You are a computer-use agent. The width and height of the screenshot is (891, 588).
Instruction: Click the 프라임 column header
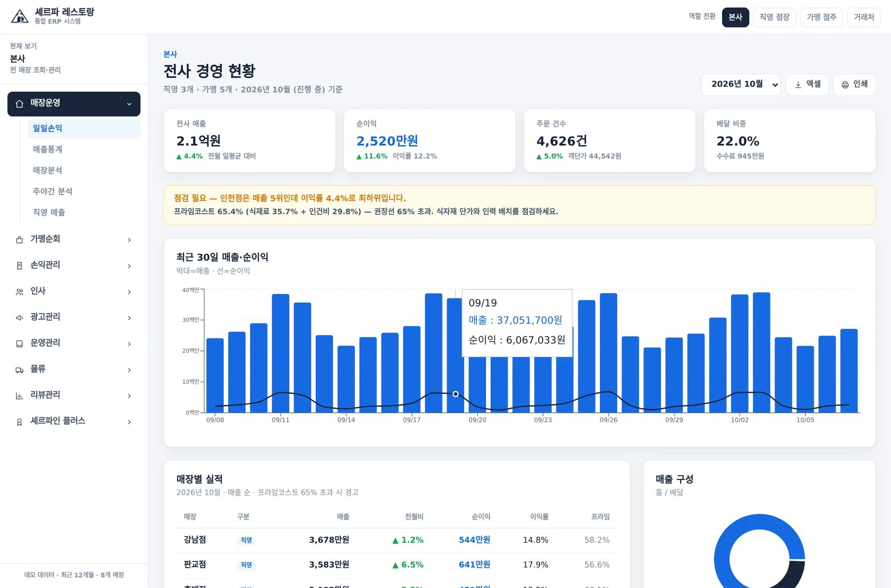coord(600,517)
